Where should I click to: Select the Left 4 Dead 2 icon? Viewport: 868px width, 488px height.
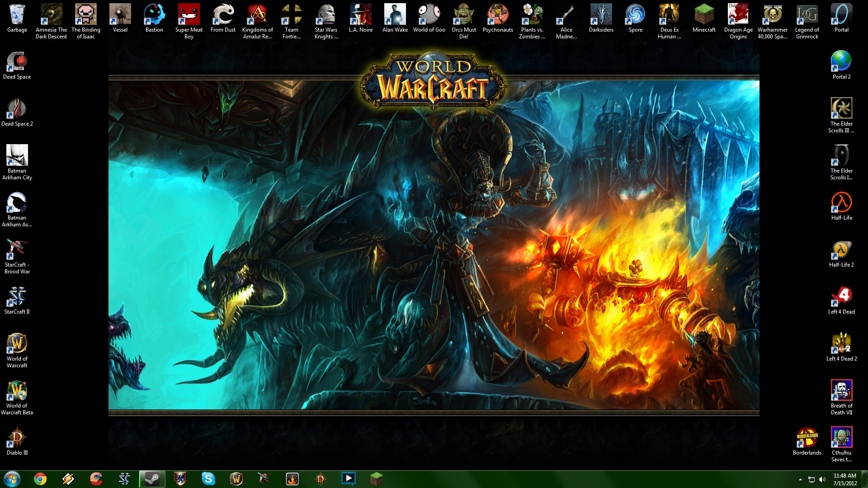841,344
